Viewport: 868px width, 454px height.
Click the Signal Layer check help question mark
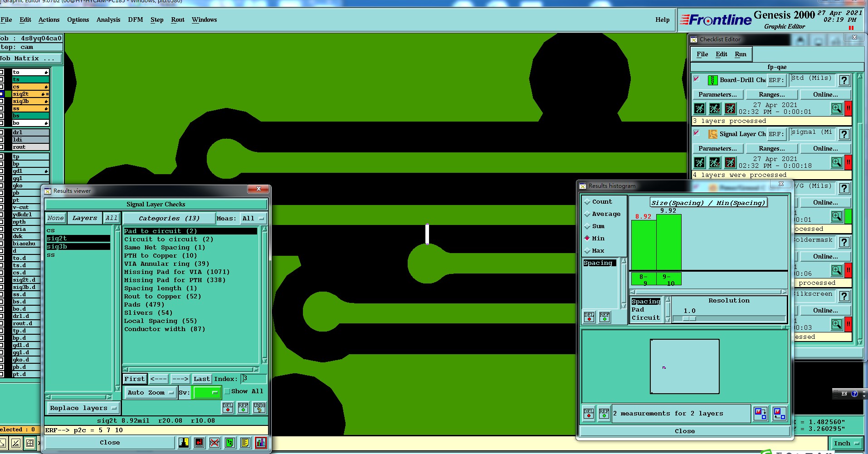pos(844,134)
